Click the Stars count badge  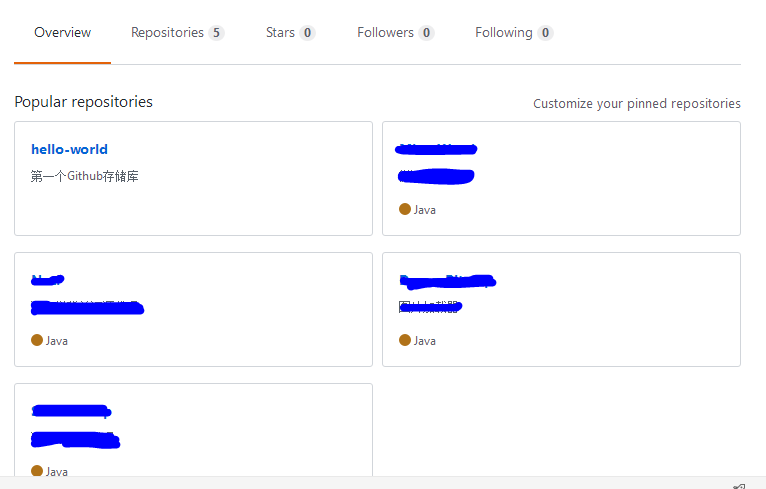tap(307, 33)
